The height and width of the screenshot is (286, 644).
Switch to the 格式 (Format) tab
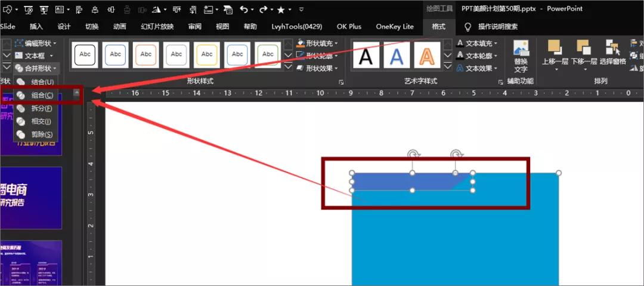pyautogui.click(x=439, y=27)
